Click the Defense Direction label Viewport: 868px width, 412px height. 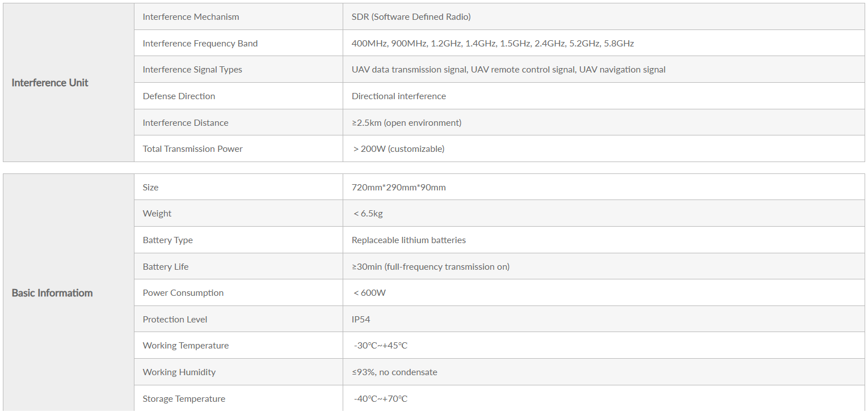[x=179, y=96]
